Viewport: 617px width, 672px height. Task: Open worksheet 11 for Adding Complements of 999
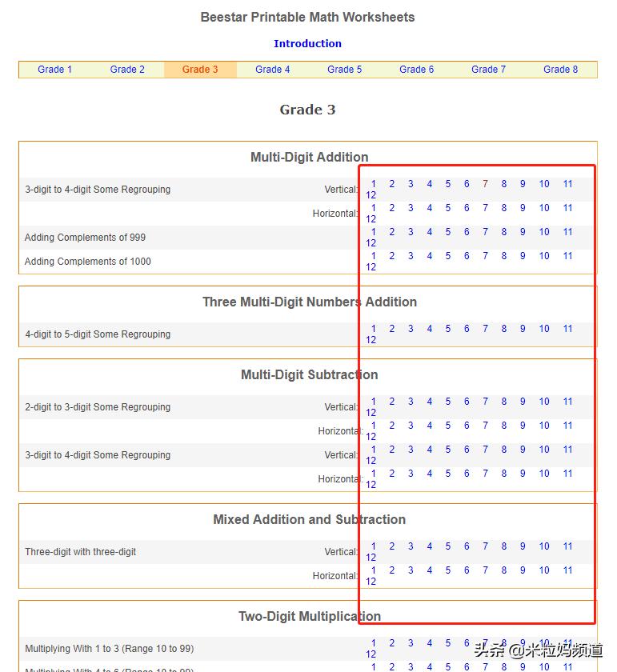[567, 232]
